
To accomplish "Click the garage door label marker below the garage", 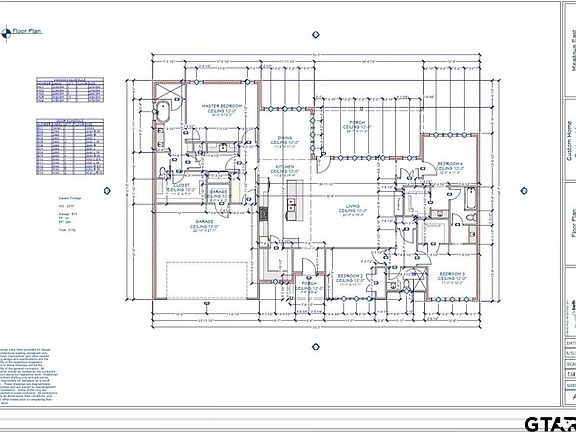I will [x=206, y=303].
